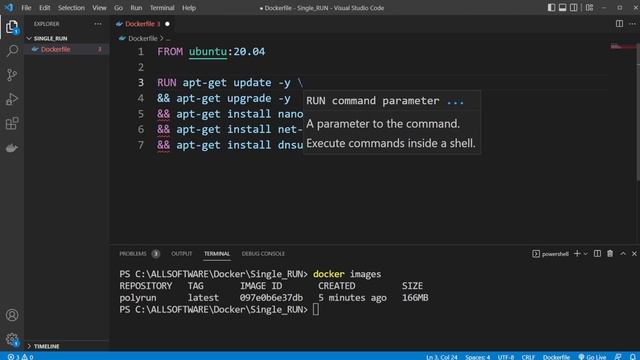This screenshot has height=360, width=640.
Task: Open the Explorer view in activity bar
Action: tap(12, 27)
